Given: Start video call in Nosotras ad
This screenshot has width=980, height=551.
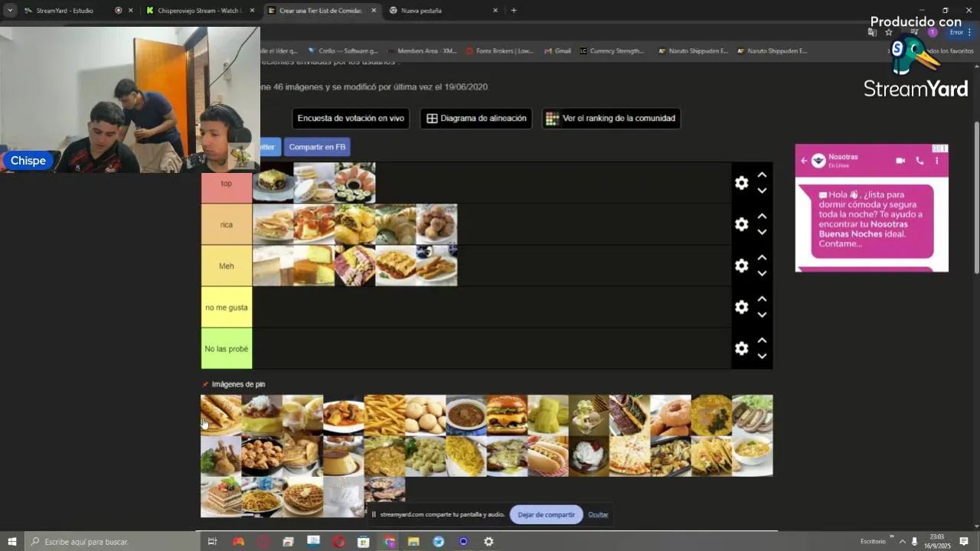Looking at the screenshot, I should (900, 161).
